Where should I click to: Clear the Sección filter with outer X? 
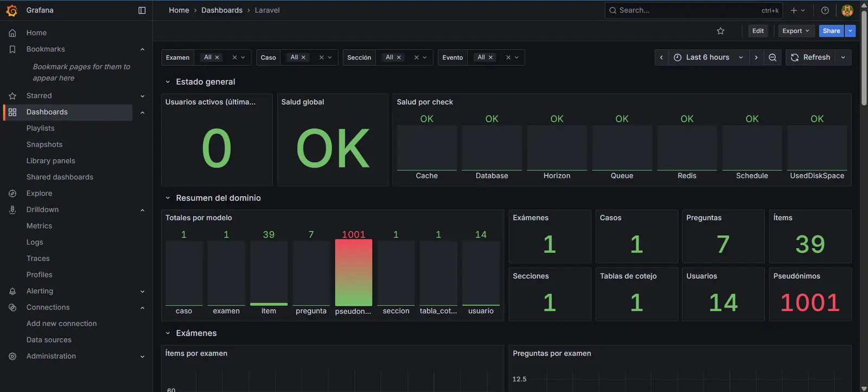point(416,57)
